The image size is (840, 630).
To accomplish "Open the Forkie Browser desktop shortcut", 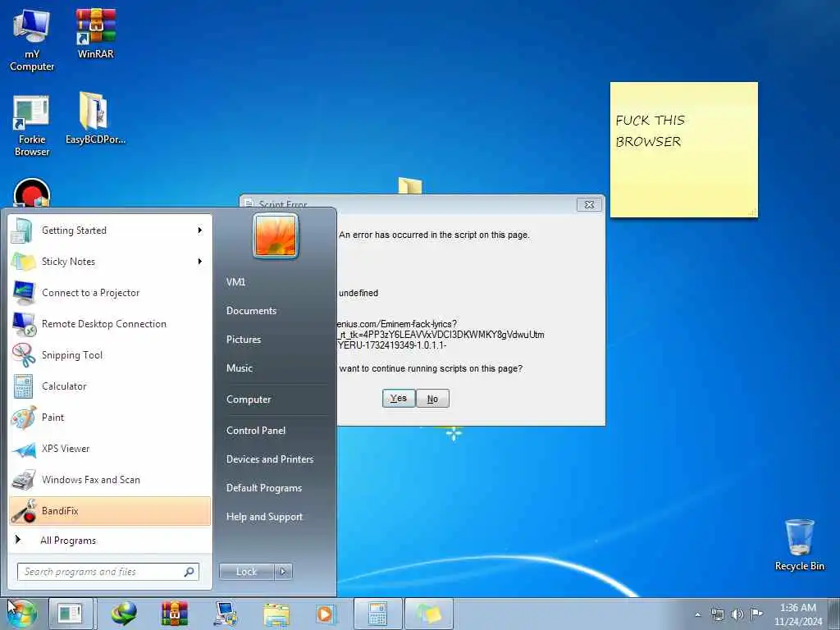I will (x=32, y=126).
